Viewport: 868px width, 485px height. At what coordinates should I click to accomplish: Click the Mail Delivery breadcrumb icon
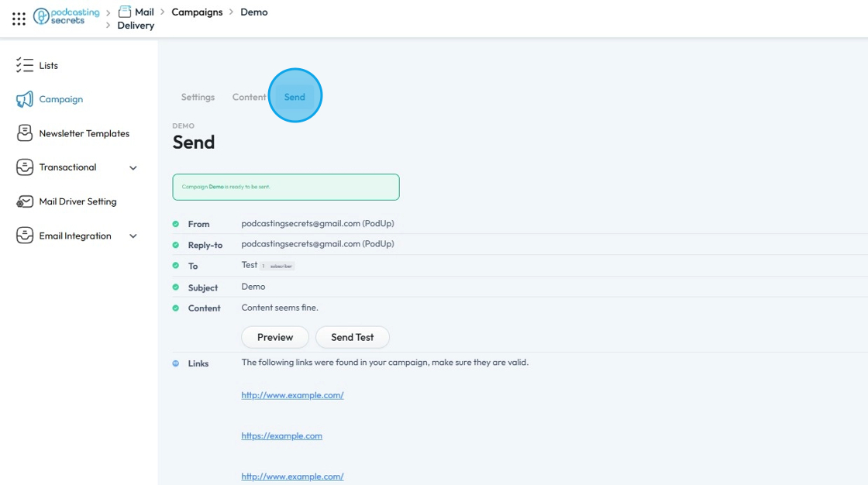pyautogui.click(x=125, y=12)
